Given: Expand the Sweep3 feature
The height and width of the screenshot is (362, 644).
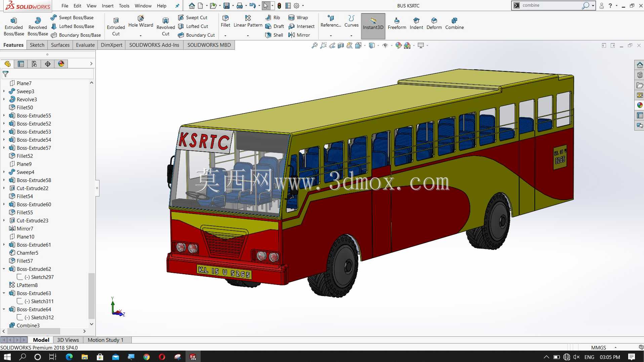Looking at the screenshot, I should pos(4,91).
